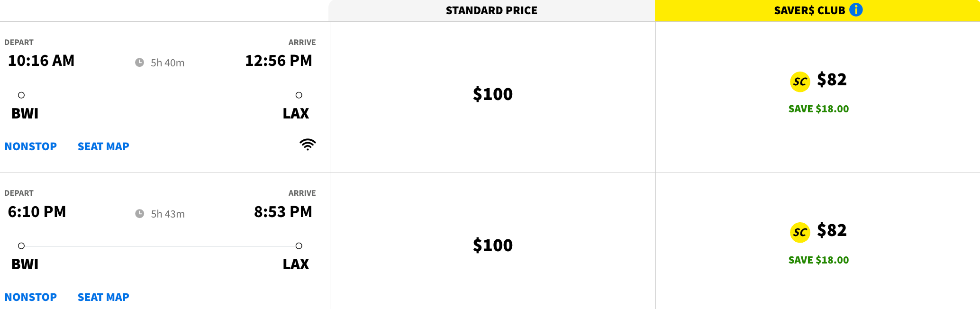980x309 pixels.
Task: Pick the $82 Saver$ Club fare for the 6:10 PM flight
Action: 831,230
